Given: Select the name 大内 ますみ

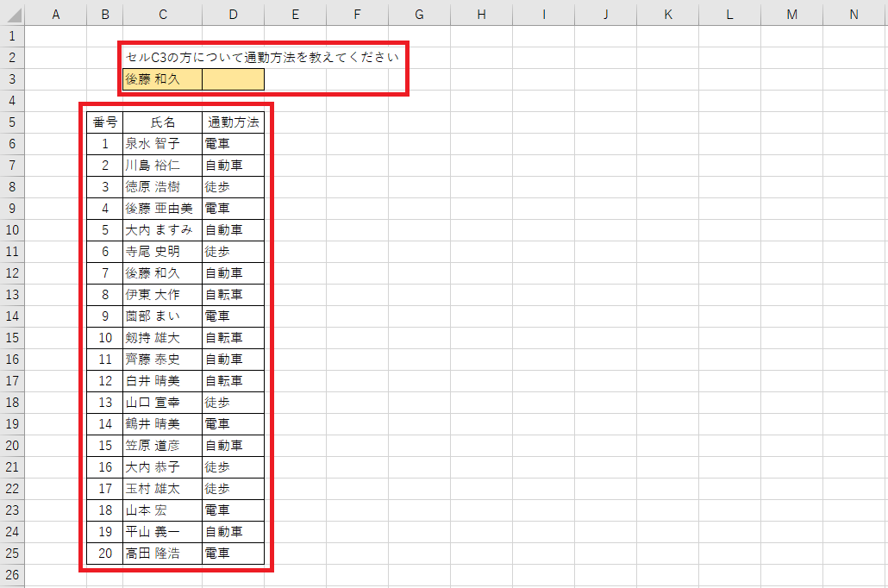Looking at the screenshot, I should point(159,230).
